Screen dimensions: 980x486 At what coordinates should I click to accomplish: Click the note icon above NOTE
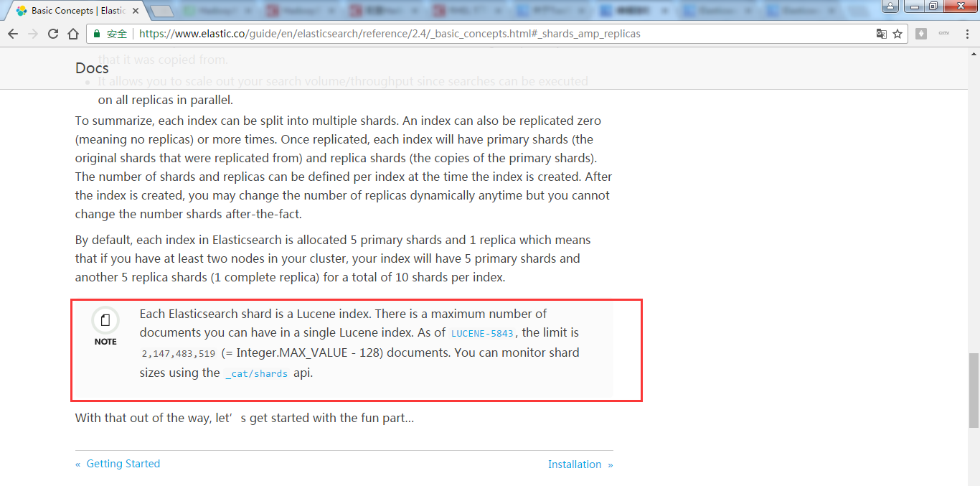pyautogui.click(x=105, y=319)
